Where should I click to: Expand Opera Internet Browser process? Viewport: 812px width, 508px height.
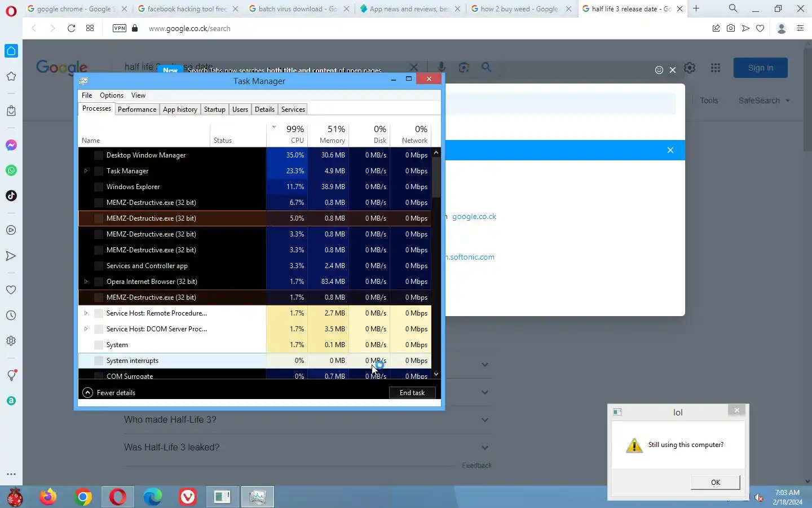pyautogui.click(x=86, y=282)
